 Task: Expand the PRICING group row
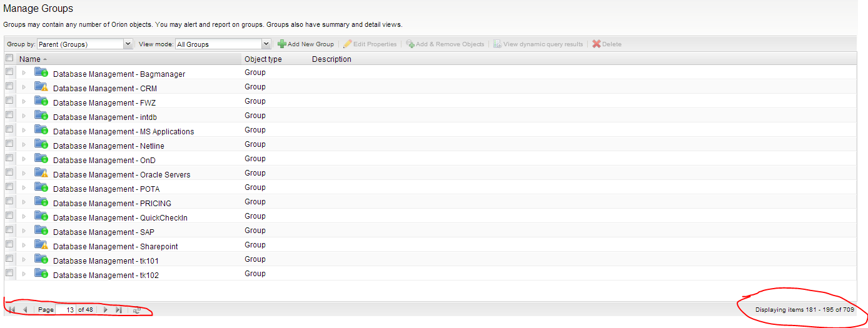24,202
